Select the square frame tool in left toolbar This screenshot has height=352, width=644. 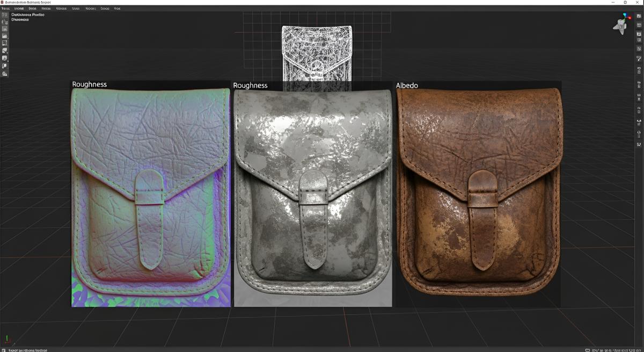(x=5, y=43)
